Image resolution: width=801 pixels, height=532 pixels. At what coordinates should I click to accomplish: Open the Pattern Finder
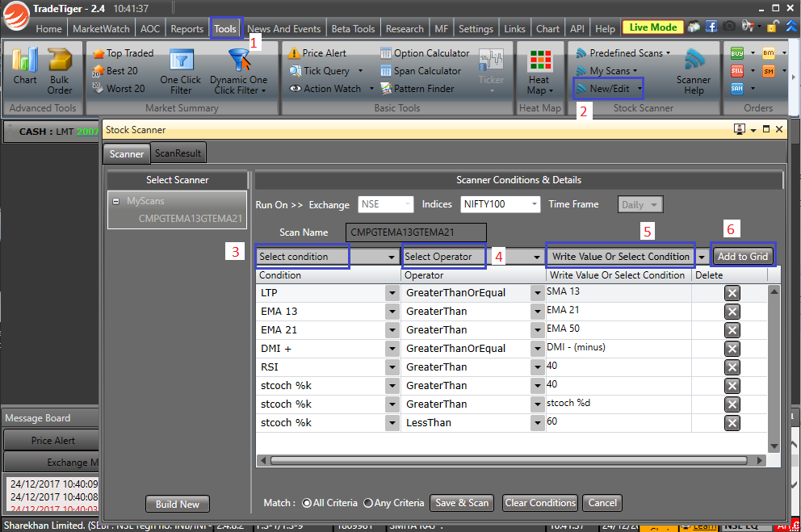(x=417, y=88)
